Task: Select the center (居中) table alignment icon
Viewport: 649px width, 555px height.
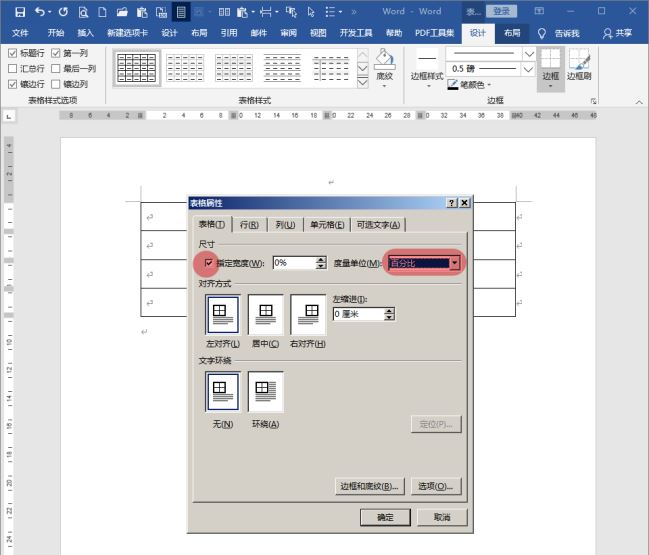Action: tap(266, 315)
